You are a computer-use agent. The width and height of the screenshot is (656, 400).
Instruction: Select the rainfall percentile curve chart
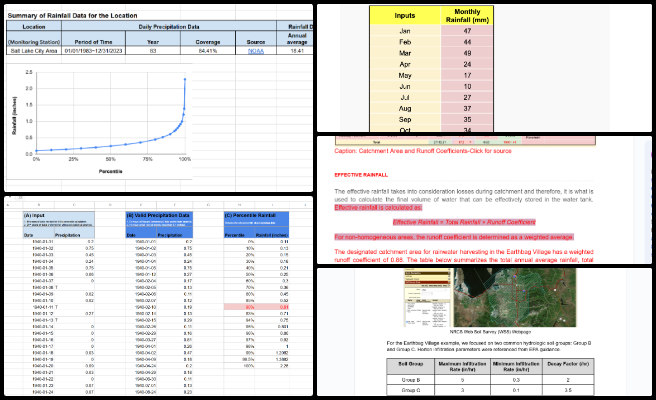[100, 121]
